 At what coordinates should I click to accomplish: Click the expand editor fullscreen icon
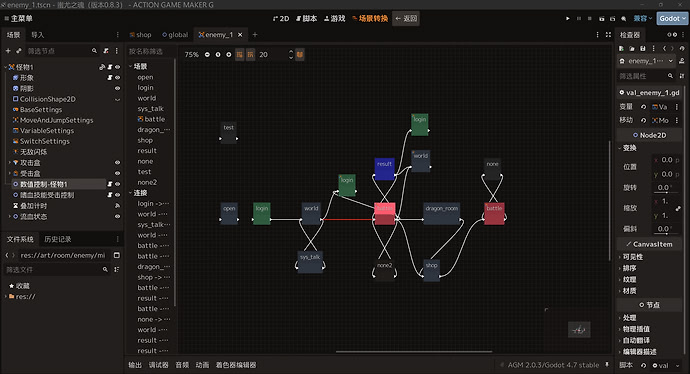[x=608, y=35]
